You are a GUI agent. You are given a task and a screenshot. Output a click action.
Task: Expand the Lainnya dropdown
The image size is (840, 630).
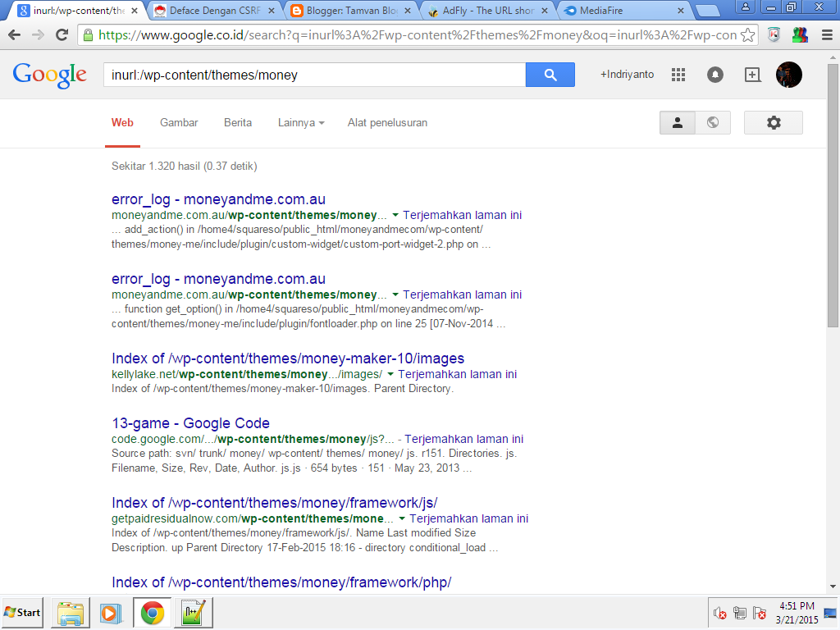point(301,123)
